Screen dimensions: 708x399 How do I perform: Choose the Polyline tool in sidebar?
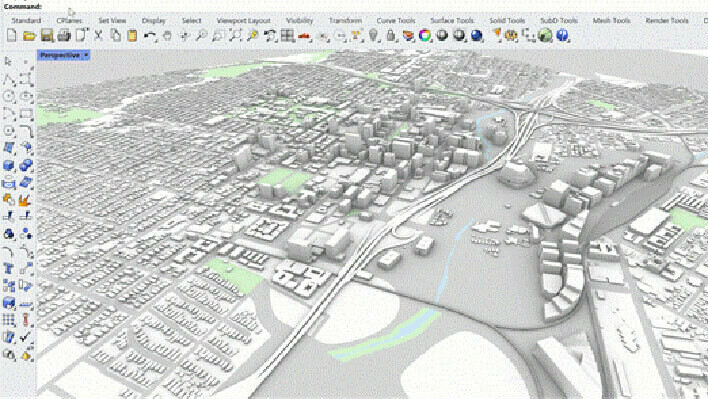click(x=9, y=80)
